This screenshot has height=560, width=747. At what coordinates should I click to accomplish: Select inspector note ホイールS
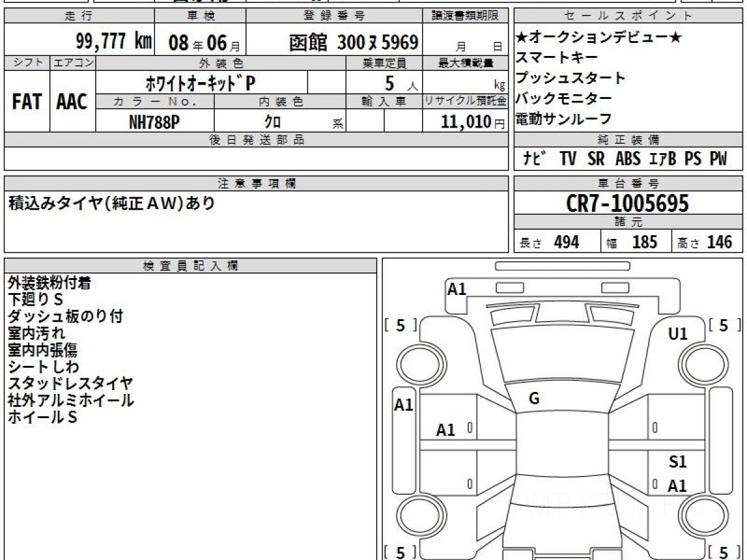(x=42, y=417)
